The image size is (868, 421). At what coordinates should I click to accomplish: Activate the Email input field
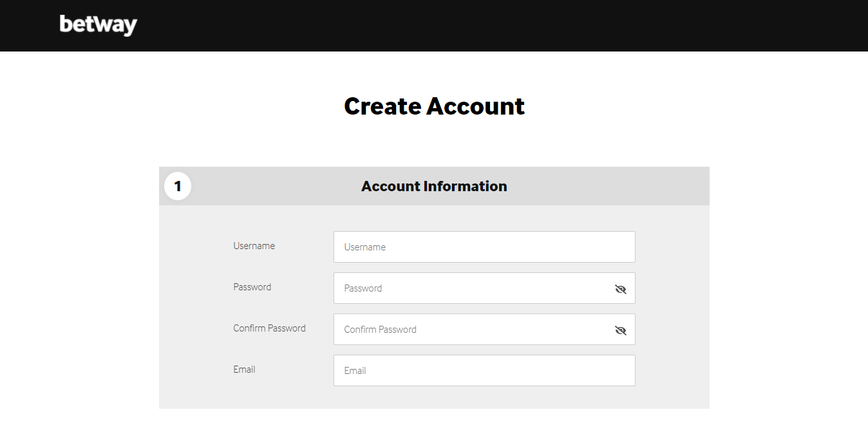click(484, 371)
